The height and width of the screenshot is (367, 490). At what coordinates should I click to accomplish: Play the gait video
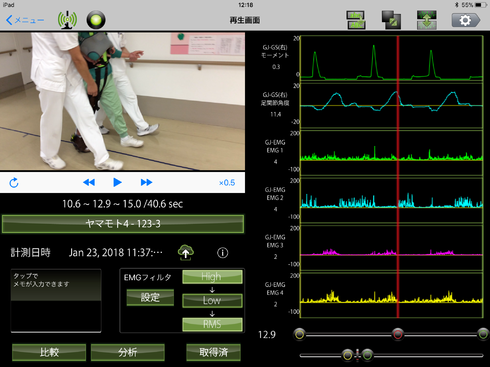coord(117,182)
